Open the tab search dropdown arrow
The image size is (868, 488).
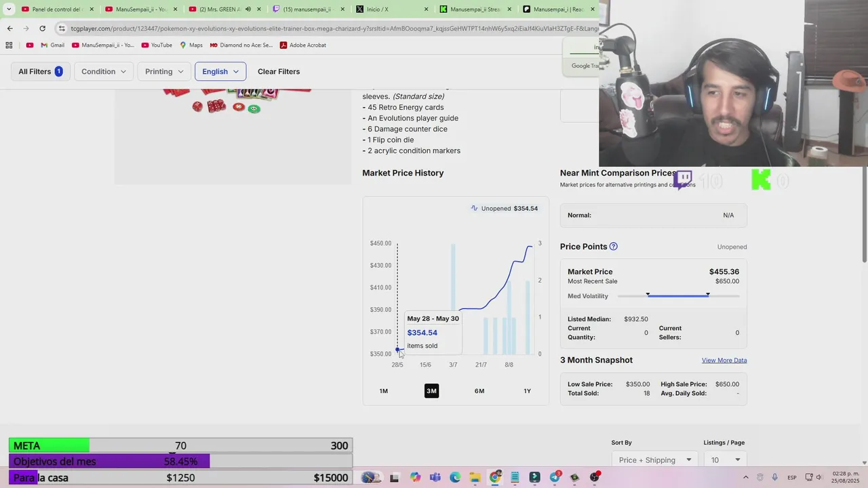9,9
